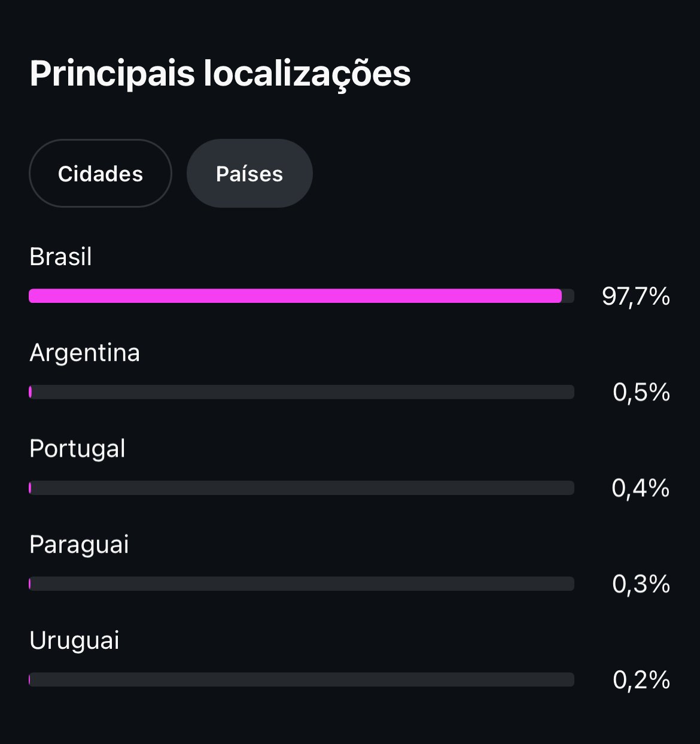Click the Uruguai country label

click(x=74, y=640)
